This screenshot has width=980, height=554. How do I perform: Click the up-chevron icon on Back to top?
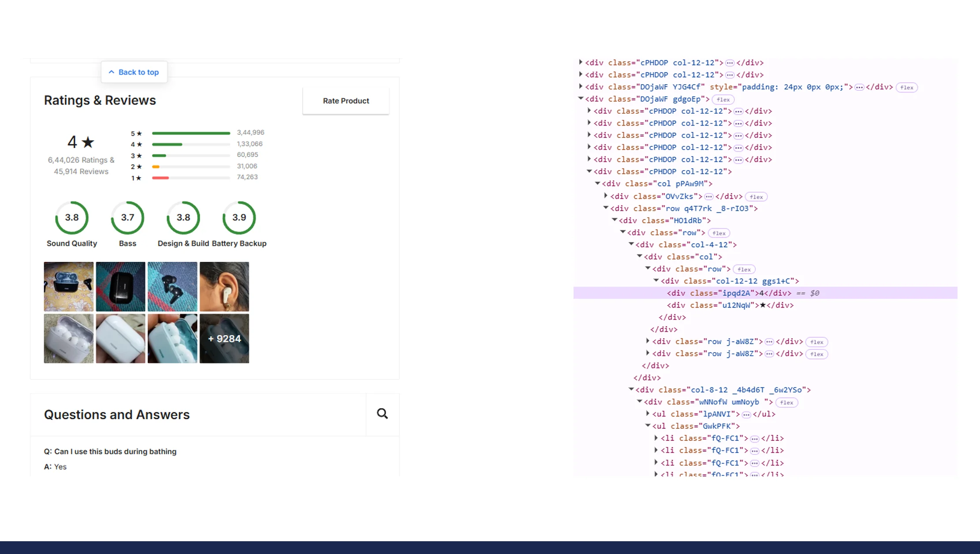112,72
